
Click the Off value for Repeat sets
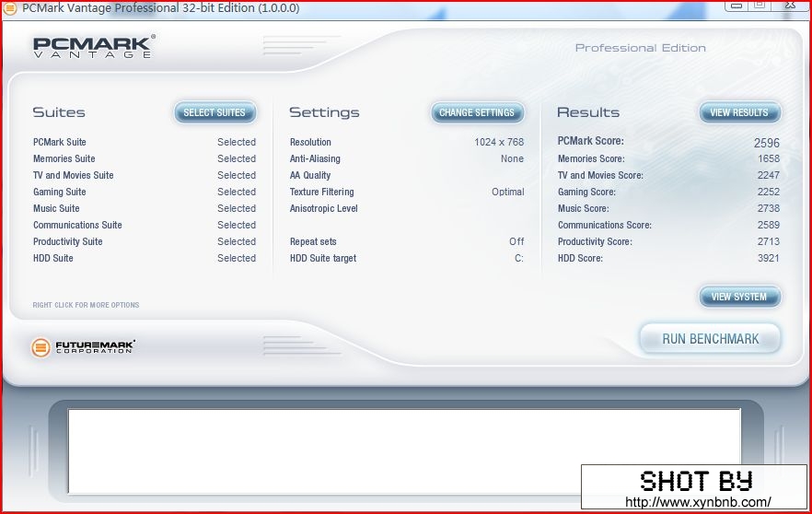point(516,241)
